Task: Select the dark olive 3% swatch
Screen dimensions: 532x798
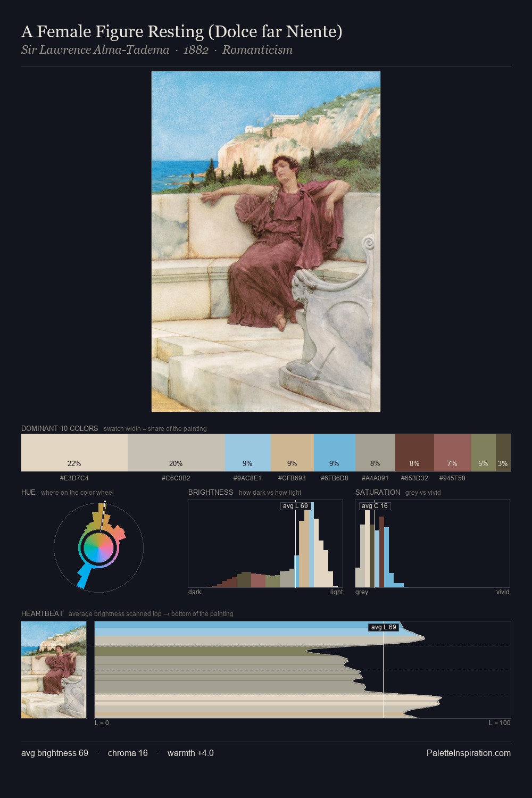Action: pos(503,453)
